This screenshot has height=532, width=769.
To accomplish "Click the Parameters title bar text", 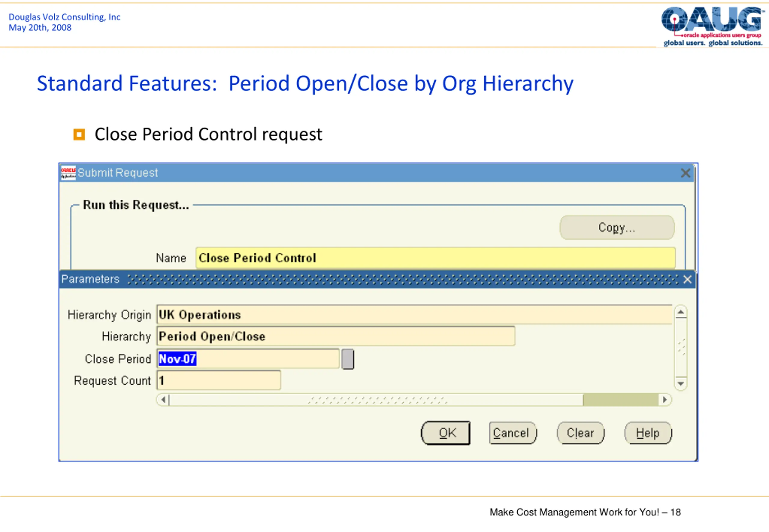I will point(90,279).
